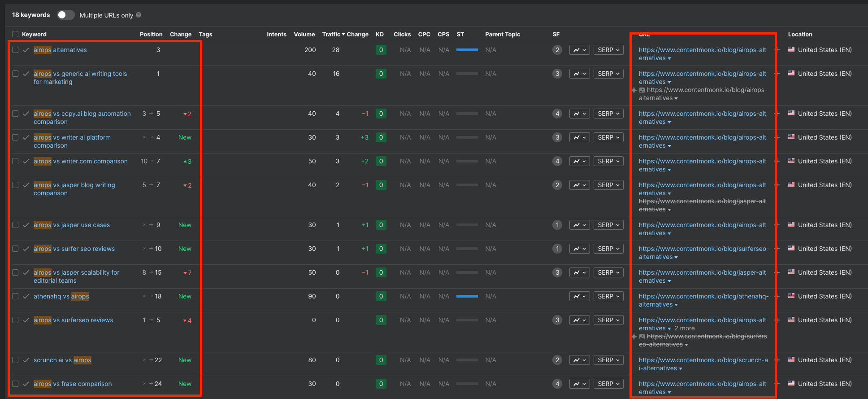Viewport: 868px width, 399px height.
Task: Open the Multiple URLs only help icon
Action: [139, 15]
